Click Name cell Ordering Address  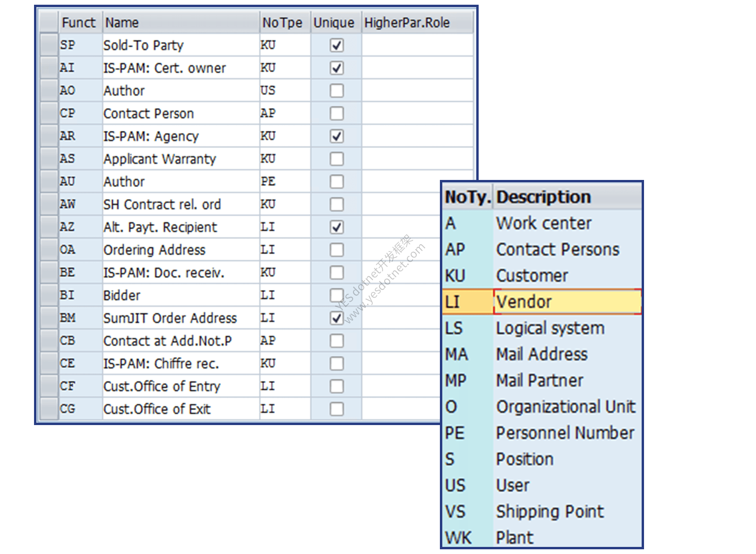coord(181,250)
